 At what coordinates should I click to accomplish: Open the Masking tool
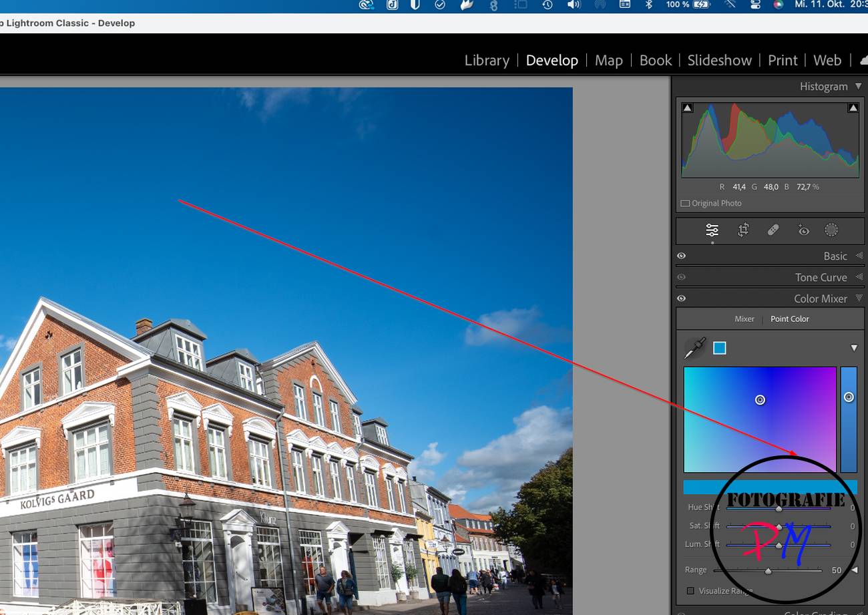pos(831,230)
